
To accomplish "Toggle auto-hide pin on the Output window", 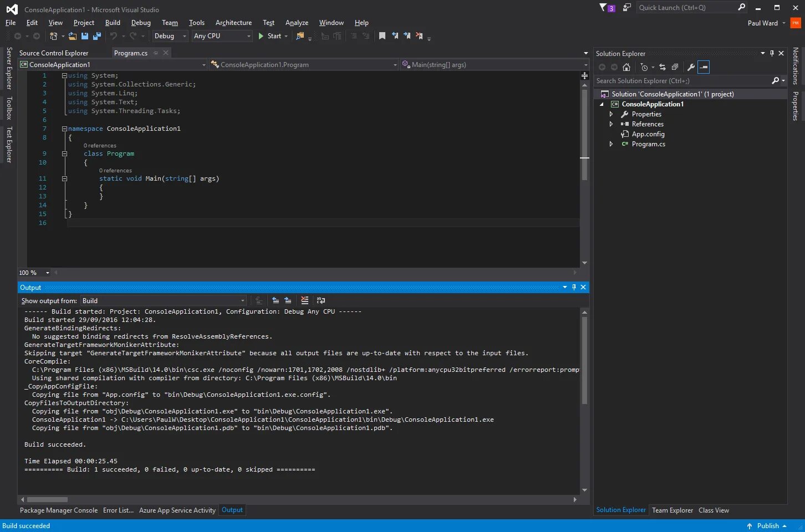I will coord(574,287).
